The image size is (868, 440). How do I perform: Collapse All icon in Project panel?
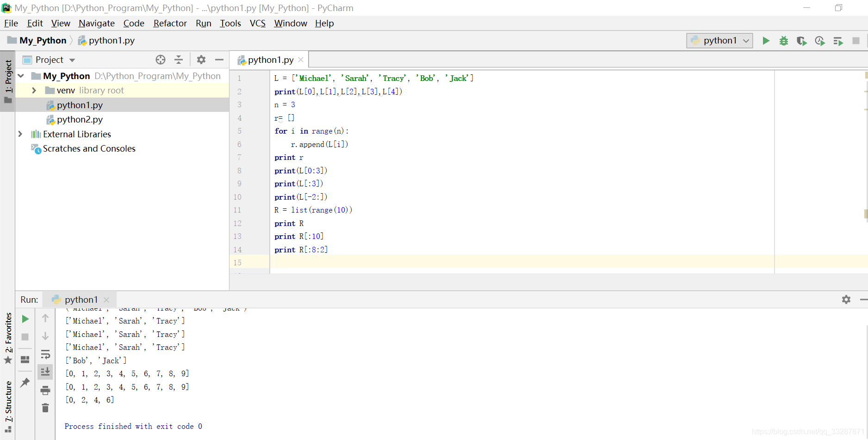tap(179, 60)
